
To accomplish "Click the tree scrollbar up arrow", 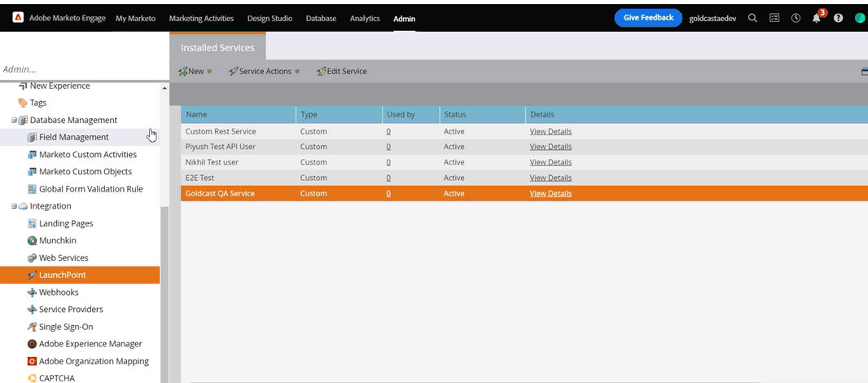I will coord(164,88).
